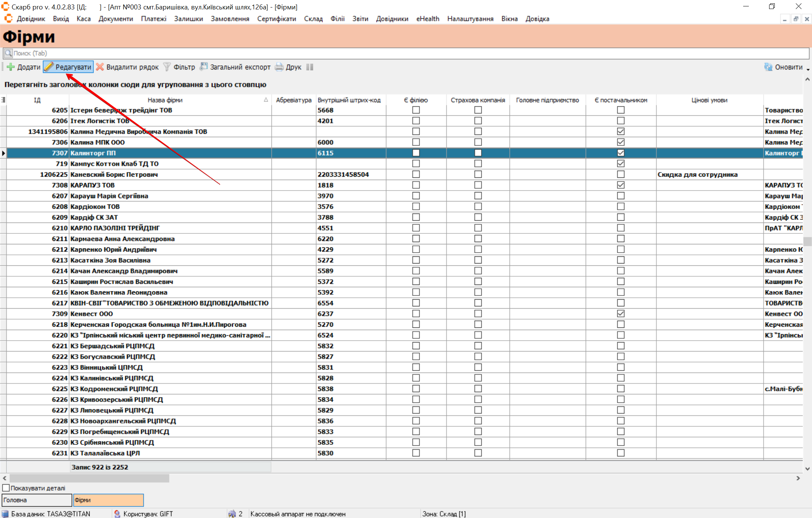Switch to the Головна tab at bottom
This screenshot has height=518, width=812.
click(36, 500)
